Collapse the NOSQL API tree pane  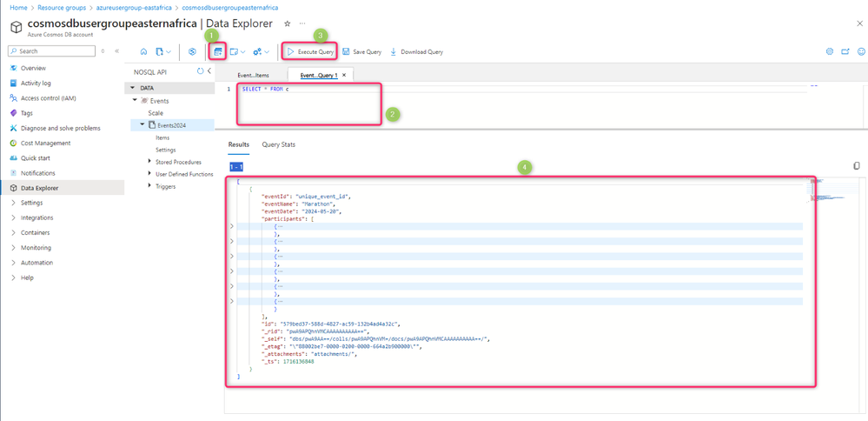209,71
